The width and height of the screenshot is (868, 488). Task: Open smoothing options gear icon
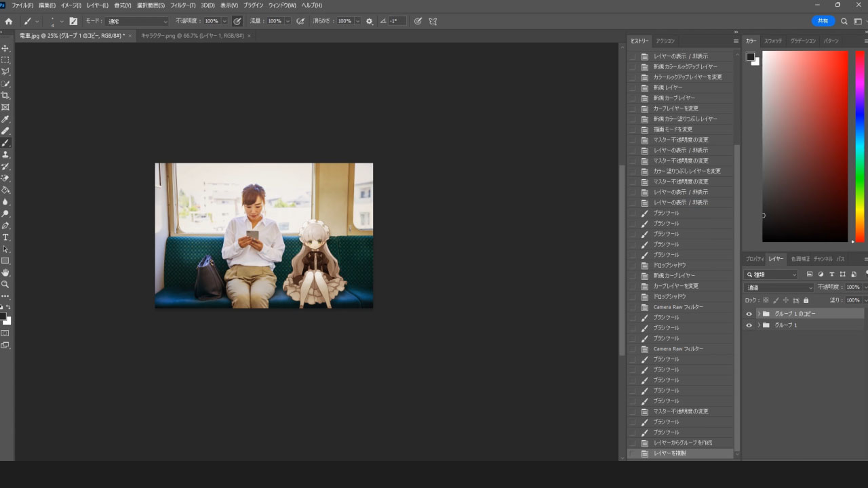[370, 21]
